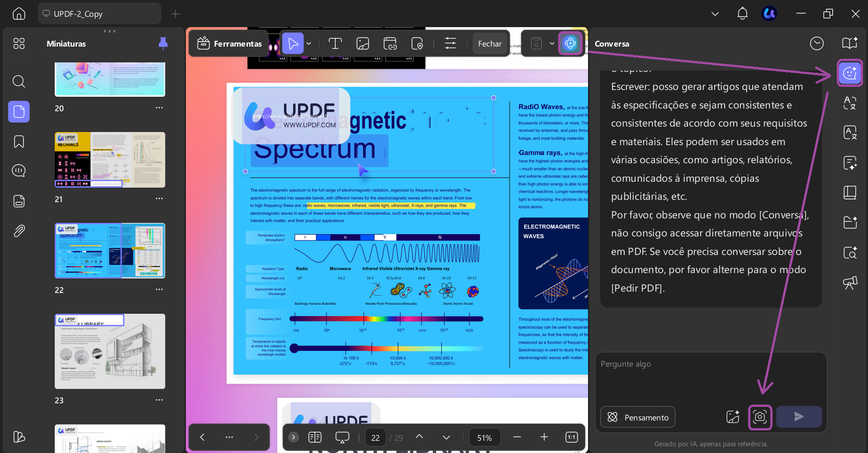
Task: Select the cursor selection tool
Action: coord(293,43)
